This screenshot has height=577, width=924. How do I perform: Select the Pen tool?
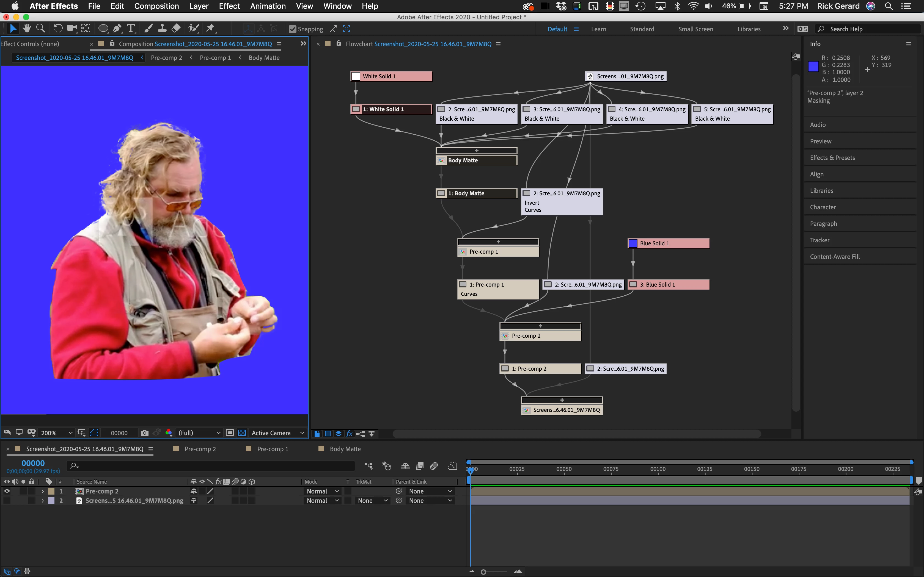pyautogui.click(x=117, y=29)
